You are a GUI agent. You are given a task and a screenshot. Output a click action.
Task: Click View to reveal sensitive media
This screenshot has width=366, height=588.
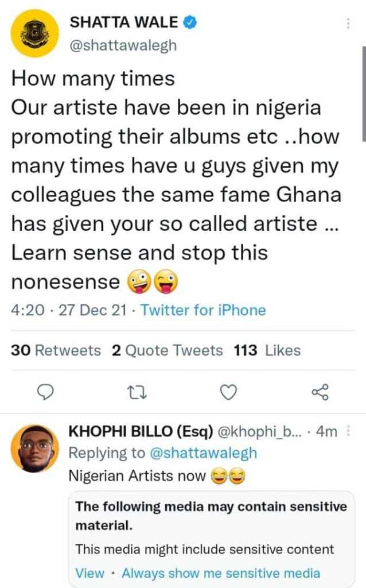click(x=90, y=572)
